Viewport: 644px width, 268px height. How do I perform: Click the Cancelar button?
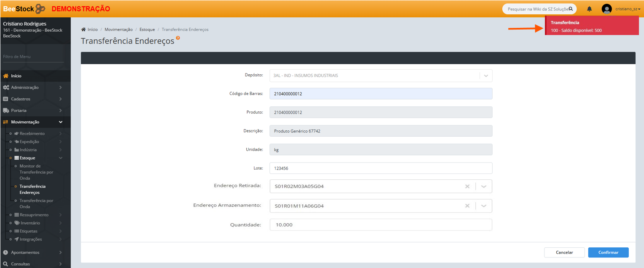(564, 252)
